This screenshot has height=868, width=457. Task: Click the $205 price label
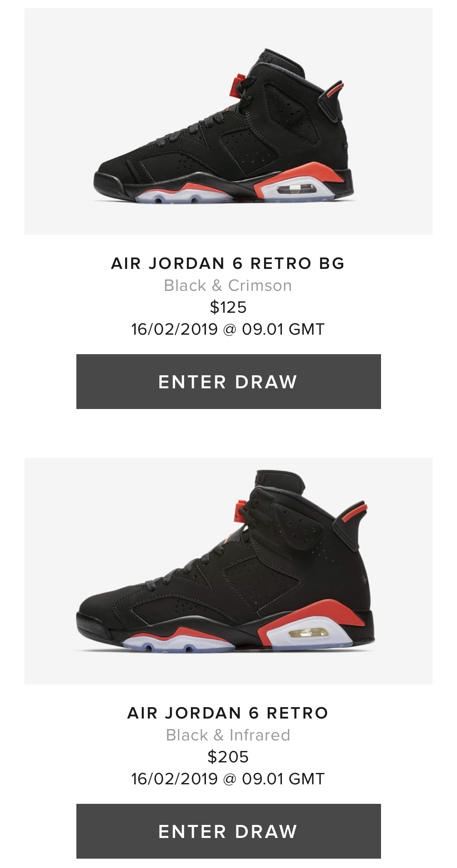tap(228, 757)
